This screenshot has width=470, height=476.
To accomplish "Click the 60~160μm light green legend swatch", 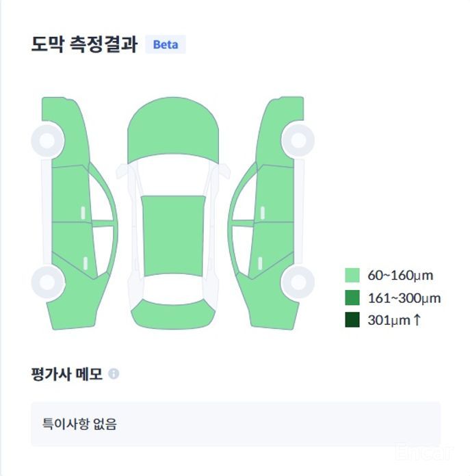I will pos(352,276).
